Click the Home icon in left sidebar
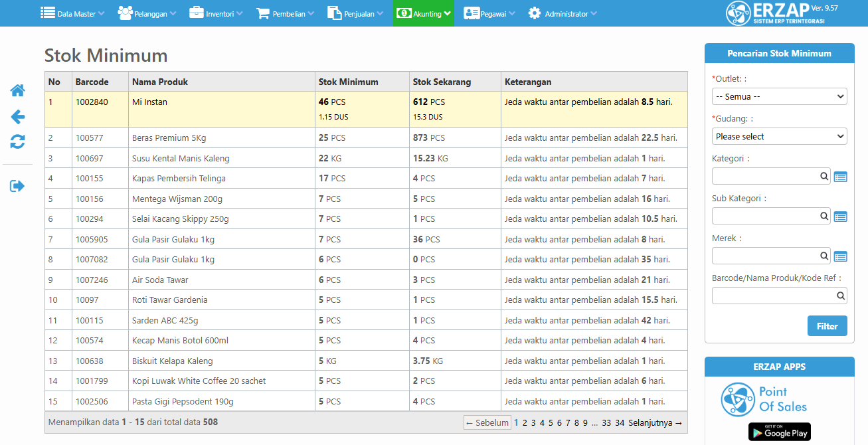 (17, 91)
